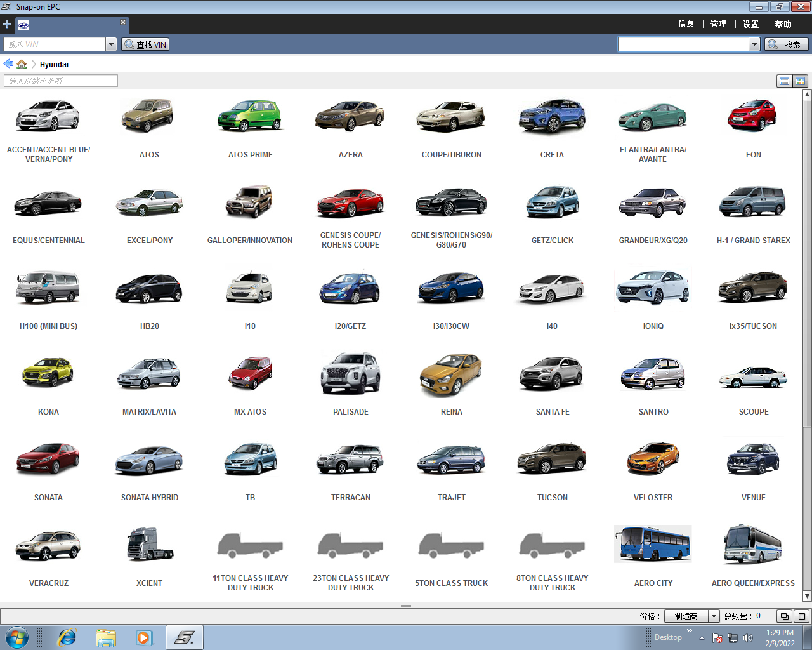Image resolution: width=812 pixels, height=650 pixels.
Task: Focus the VIN input field
Action: point(55,44)
